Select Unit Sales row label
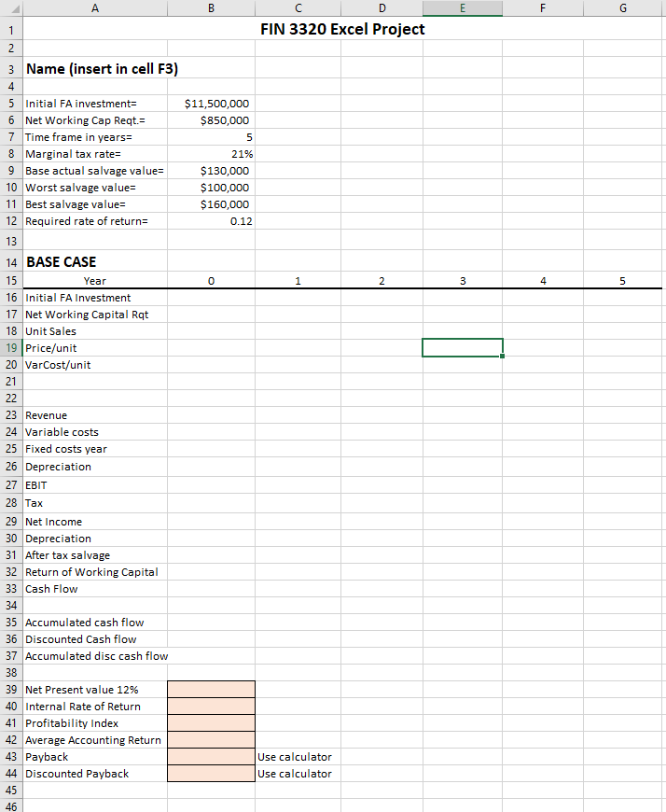Image resolution: width=666 pixels, height=812 pixels. (x=50, y=331)
